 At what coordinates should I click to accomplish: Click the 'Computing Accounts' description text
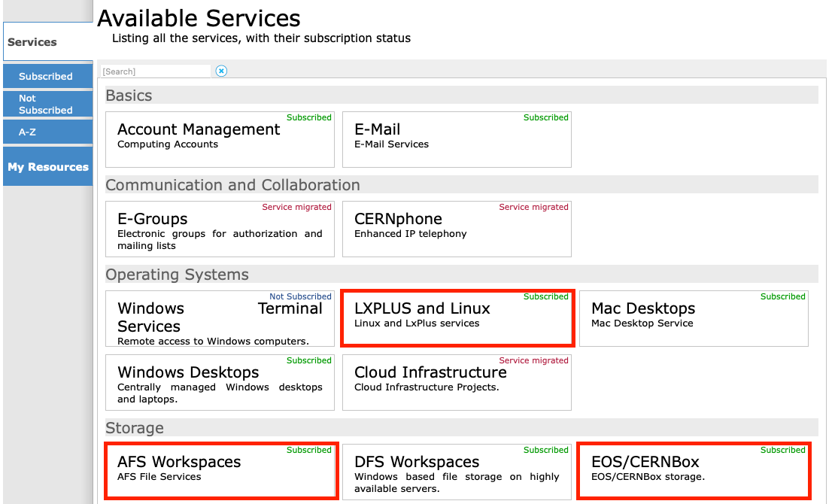click(x=168, y=144)
